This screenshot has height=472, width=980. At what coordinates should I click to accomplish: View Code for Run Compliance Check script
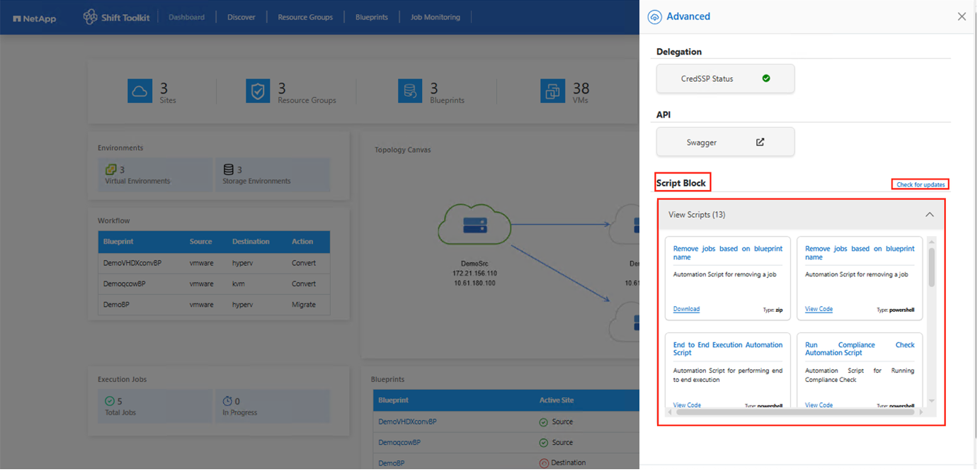tap(819, 405)
